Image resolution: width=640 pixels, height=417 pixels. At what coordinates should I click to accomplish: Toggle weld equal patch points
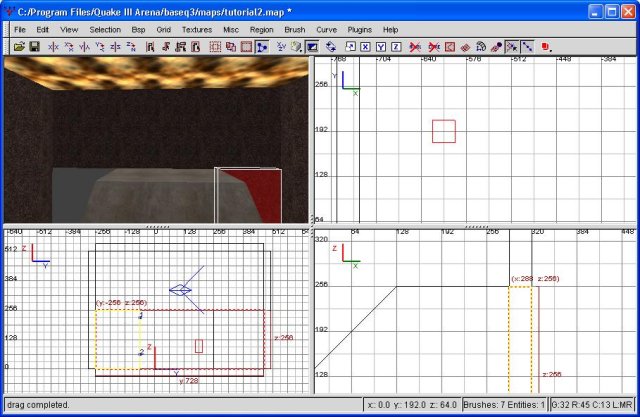(511, 47)
